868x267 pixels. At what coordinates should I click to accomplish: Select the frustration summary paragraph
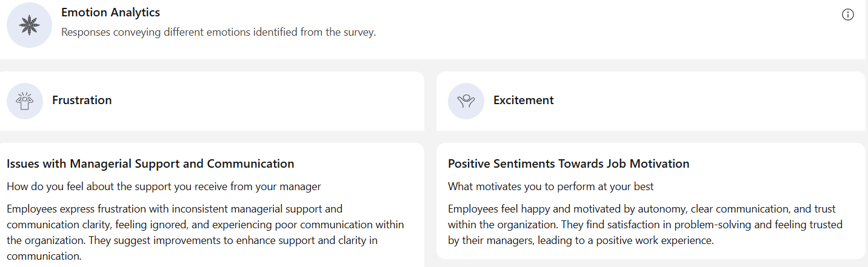[x=205, y=232]
